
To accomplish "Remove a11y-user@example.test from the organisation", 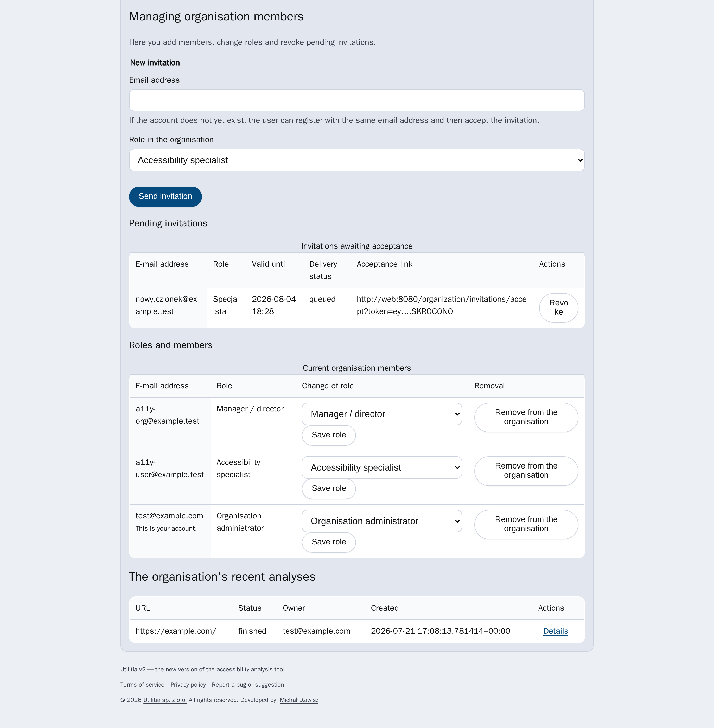I will pyautogui.click(x=526, y=471).
